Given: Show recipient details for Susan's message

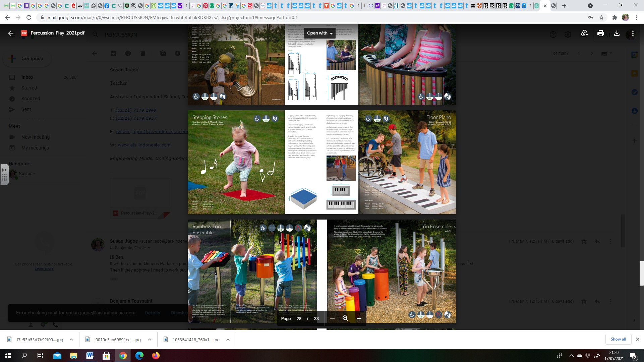Looking at the screenshot, I should tap(149, 248).
